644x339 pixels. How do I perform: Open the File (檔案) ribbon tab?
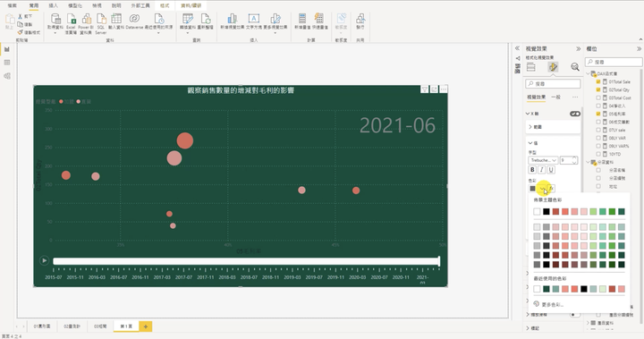pos(13,5)
